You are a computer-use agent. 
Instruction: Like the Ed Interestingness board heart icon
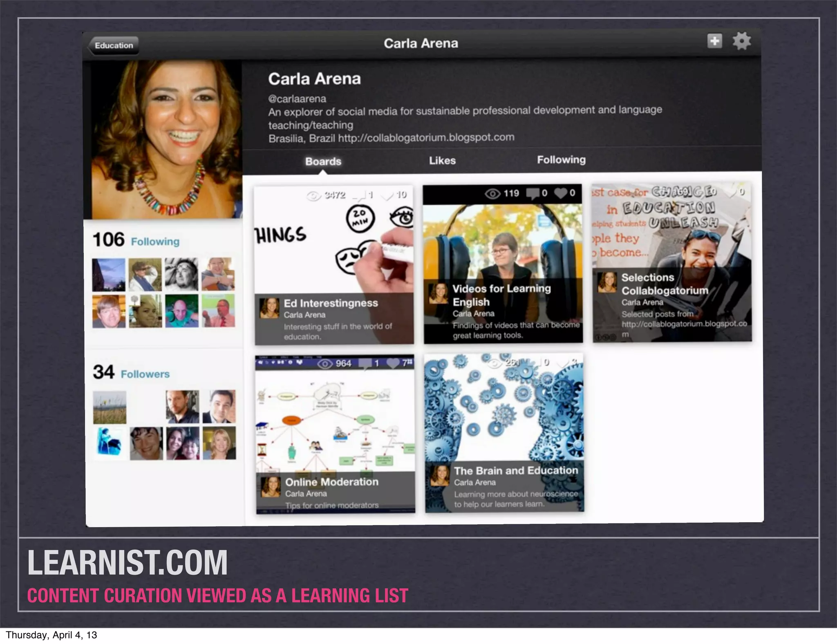point(387,195)
